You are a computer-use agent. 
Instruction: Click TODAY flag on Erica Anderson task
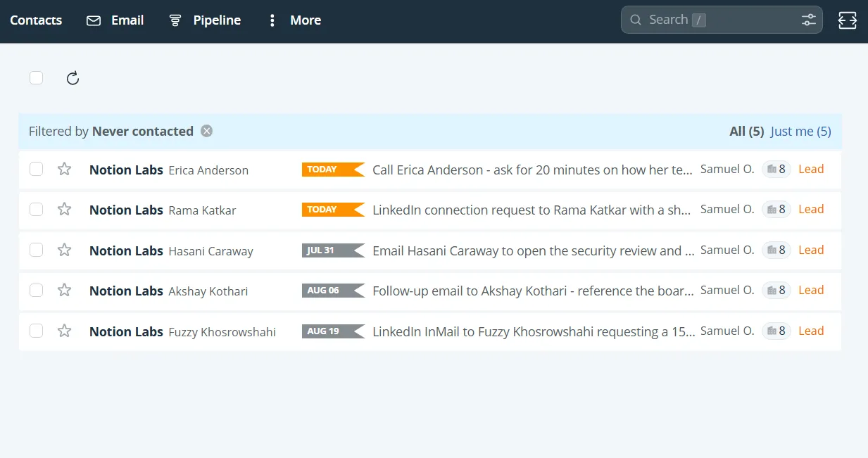pyautogui.click(x=333, y=169)
